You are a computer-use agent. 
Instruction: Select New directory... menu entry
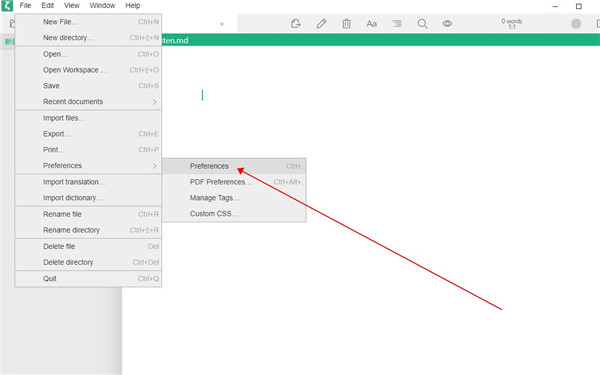pos(88,38)
